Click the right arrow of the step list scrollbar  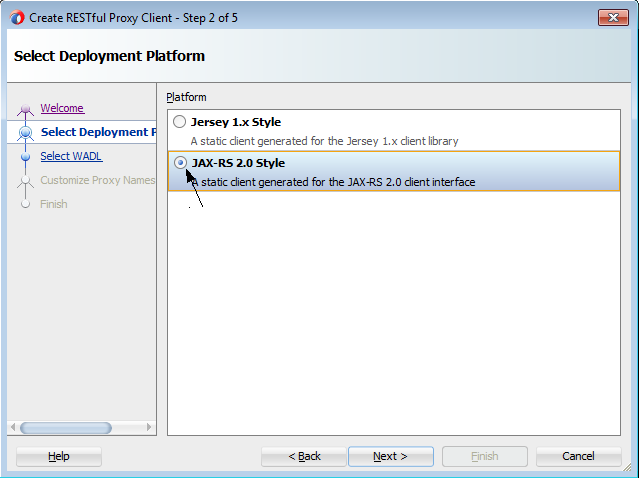click(149, 427)
